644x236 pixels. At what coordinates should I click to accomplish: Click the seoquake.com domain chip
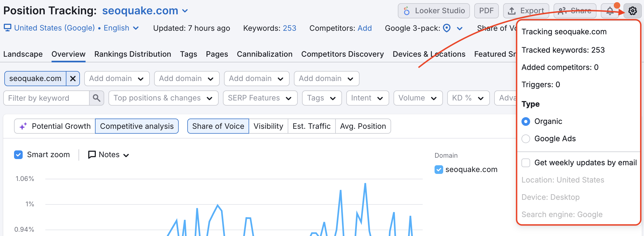point(35,79)
